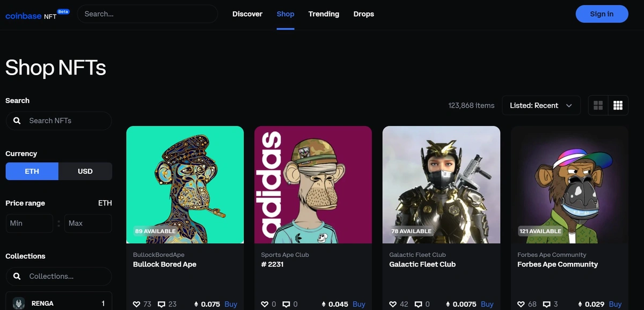The image size is (644, 310).
Task: Open the Bullock Bored Ape thumbnail
Action: pyautogui.click(x=185, y=184)
